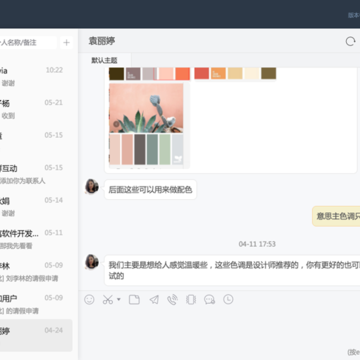Click the scissors screenshot tool
Screen dimensions: 360x360
coord(108,299)
